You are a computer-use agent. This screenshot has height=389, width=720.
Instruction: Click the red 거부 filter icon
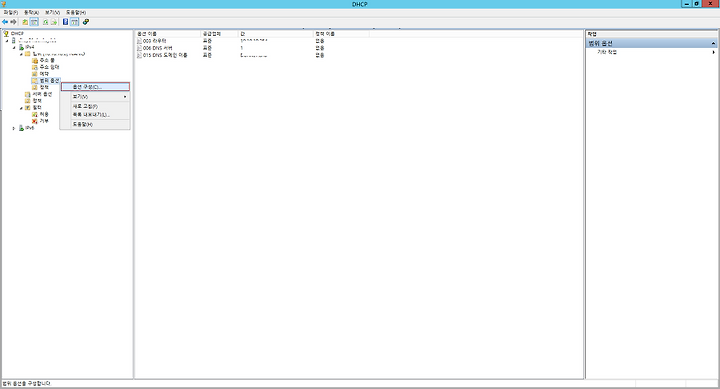point(34,121)
